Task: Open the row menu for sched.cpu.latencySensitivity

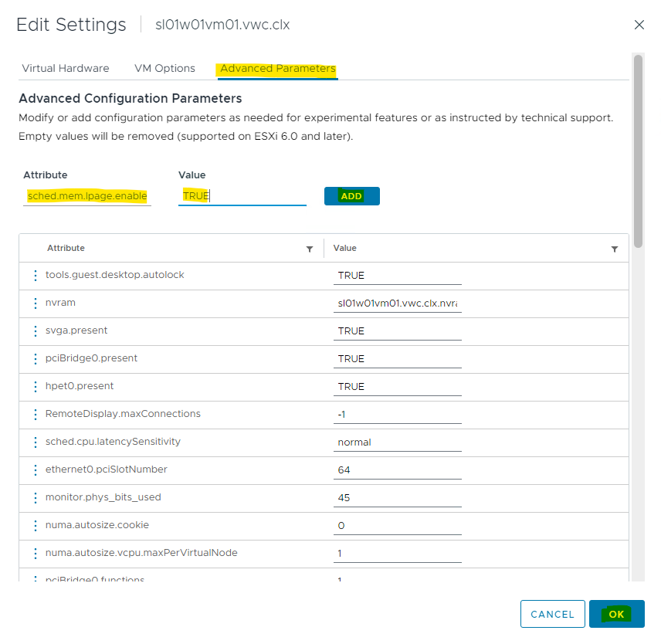Action: point(36,442)
